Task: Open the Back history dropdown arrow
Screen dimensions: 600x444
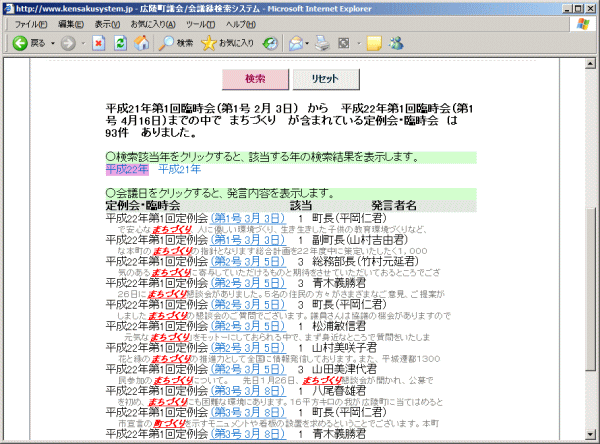Action: [x=53, y=44]
